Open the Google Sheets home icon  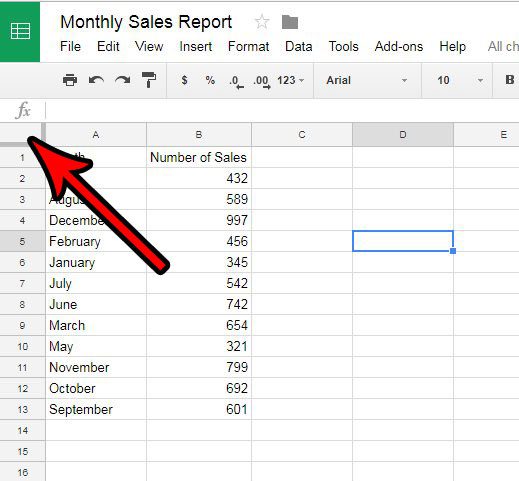20,32
